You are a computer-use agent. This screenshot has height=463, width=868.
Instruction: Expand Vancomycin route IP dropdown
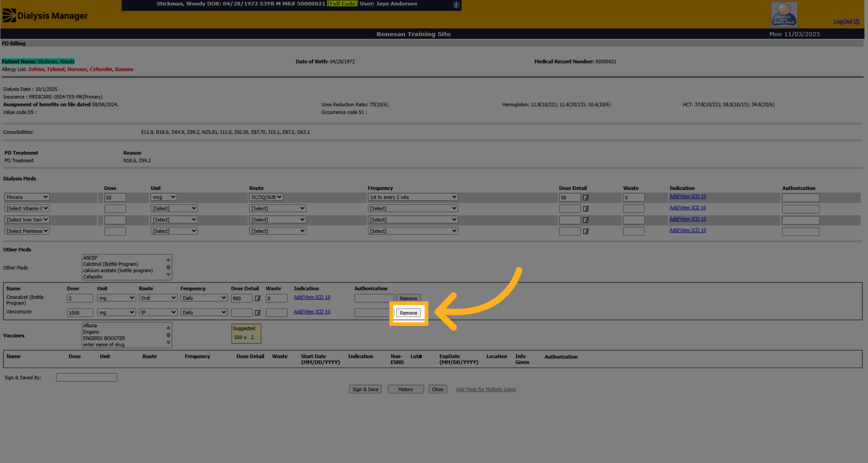click(x=158, y=312)
